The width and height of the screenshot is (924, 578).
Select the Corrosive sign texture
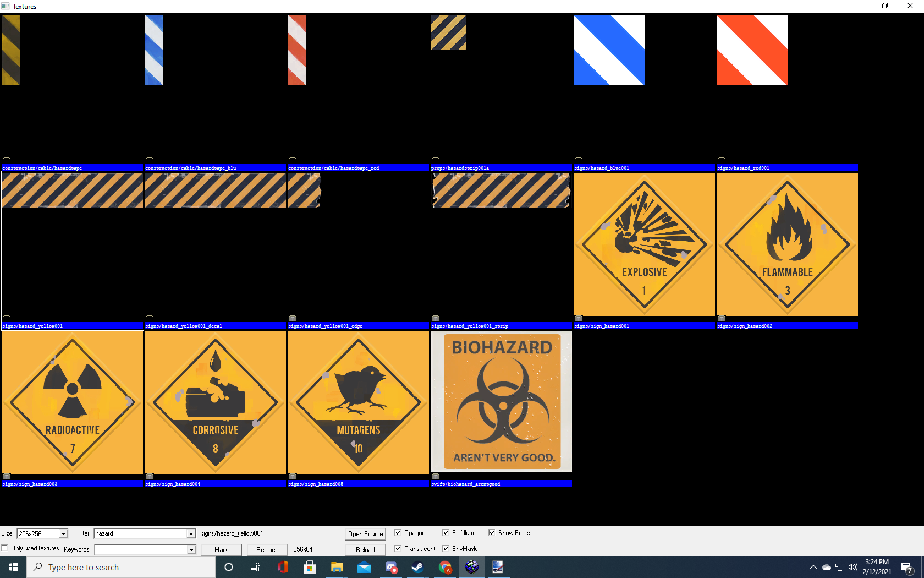pyautogui.click(x=216, y=401)
